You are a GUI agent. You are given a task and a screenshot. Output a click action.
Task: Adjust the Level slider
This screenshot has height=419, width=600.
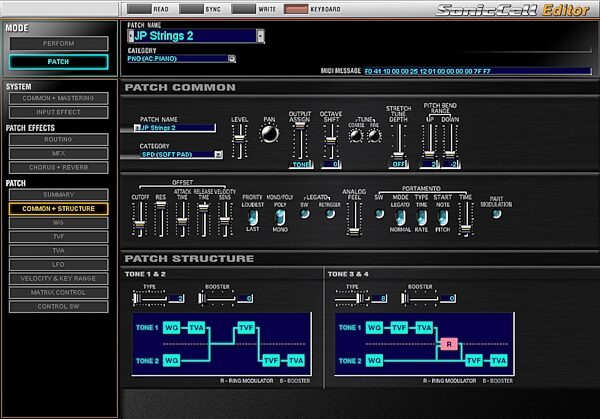pyautogui.click(x=240, y=141)
